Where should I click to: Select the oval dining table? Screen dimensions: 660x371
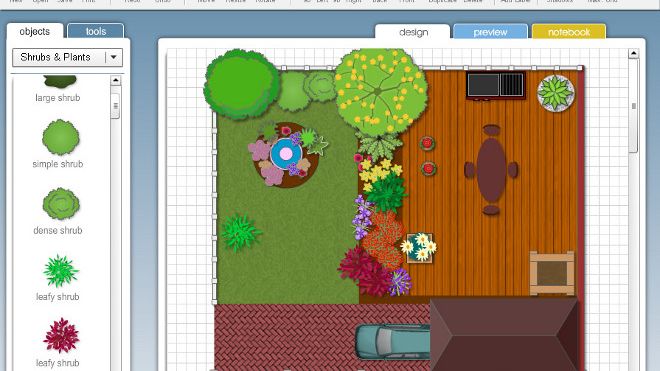[x=491, y=170]
